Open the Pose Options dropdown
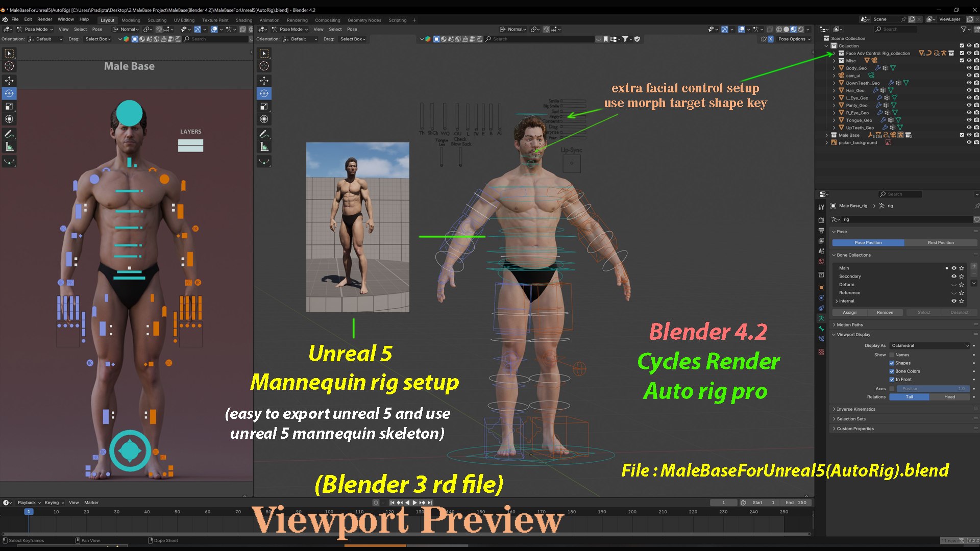 click(x=794, y=39)
